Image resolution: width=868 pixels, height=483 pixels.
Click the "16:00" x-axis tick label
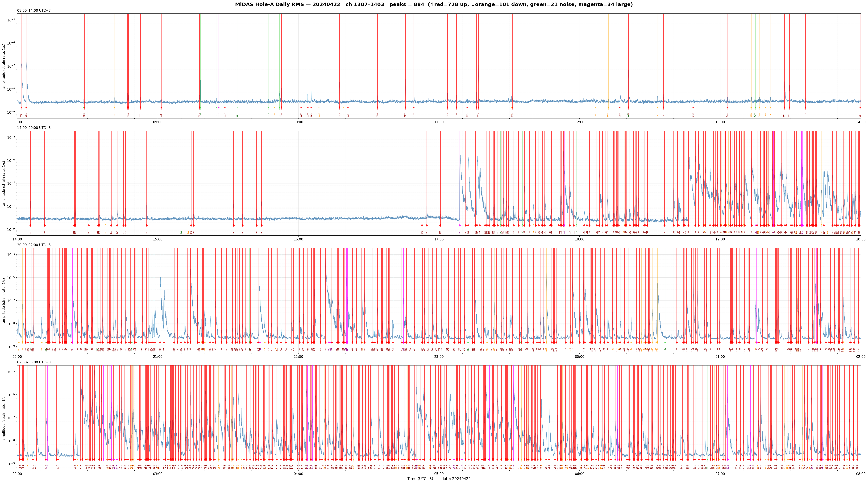pos(298,239)
